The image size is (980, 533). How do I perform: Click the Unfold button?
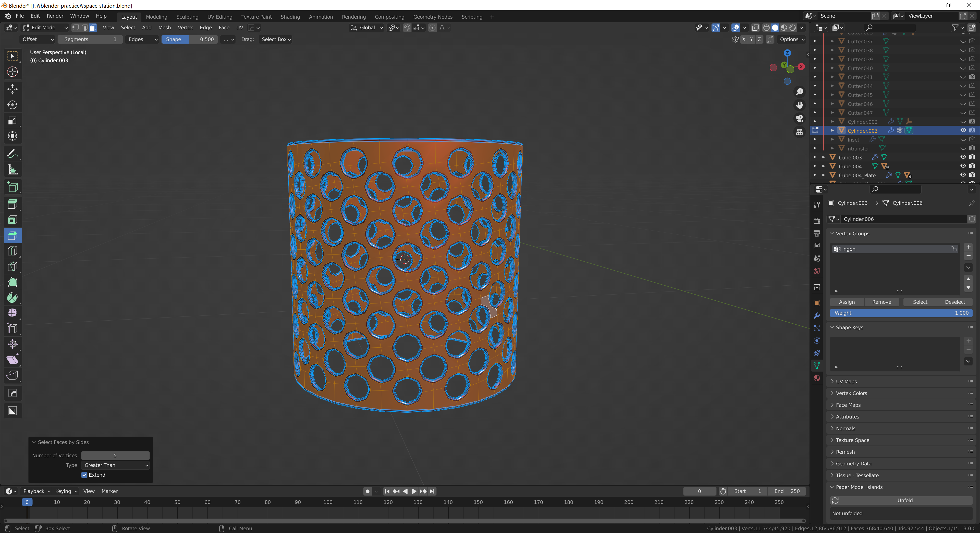904,500
